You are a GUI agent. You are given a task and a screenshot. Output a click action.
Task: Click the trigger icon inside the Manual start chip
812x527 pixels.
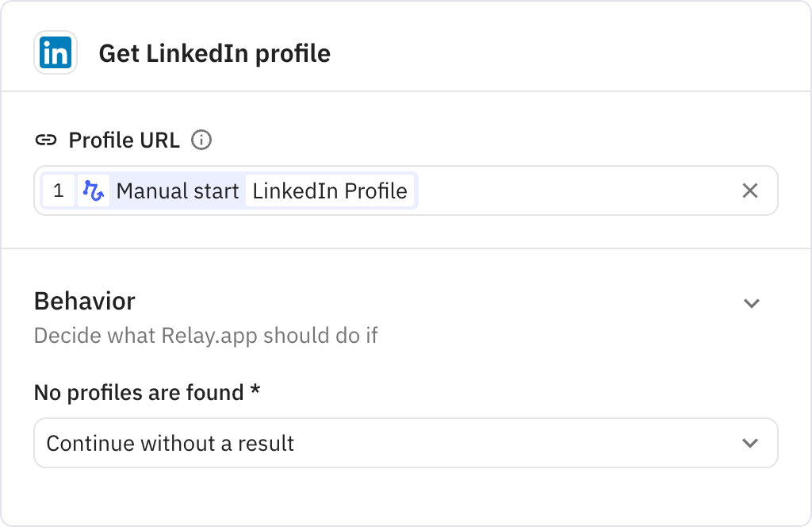pos(94,190)
